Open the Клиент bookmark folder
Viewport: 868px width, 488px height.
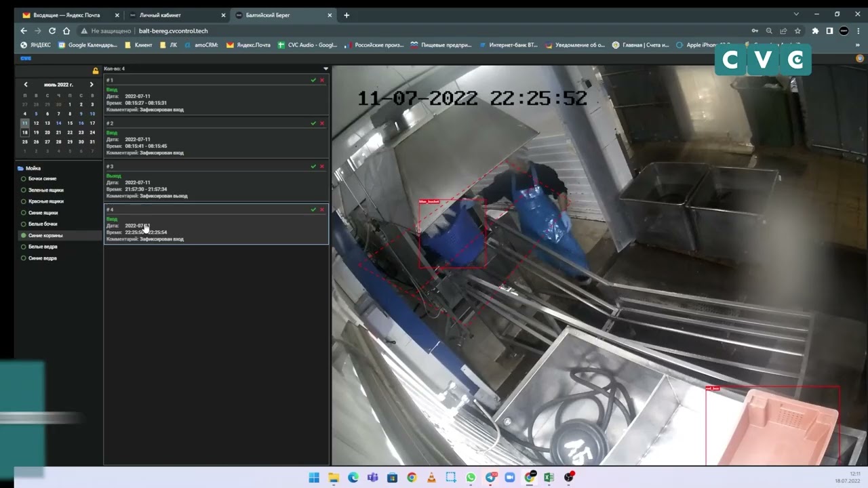[x=139, y=45]
